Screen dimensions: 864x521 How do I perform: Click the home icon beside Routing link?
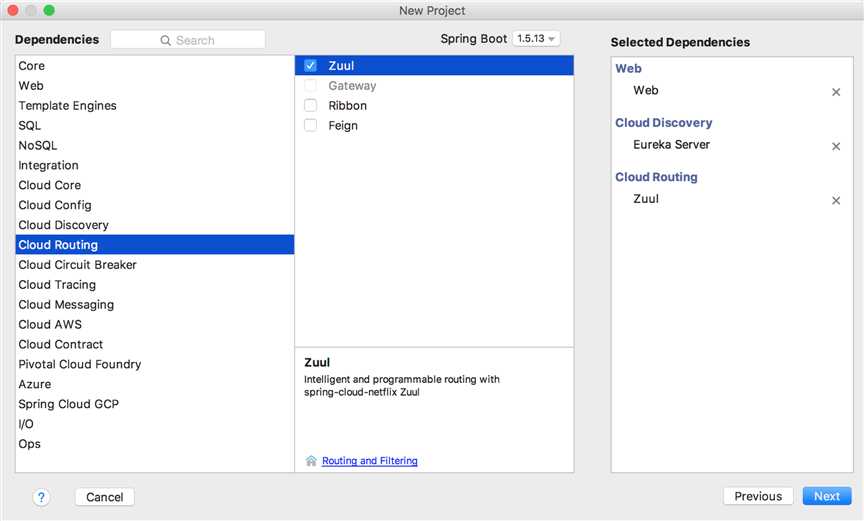click(311, 461)
